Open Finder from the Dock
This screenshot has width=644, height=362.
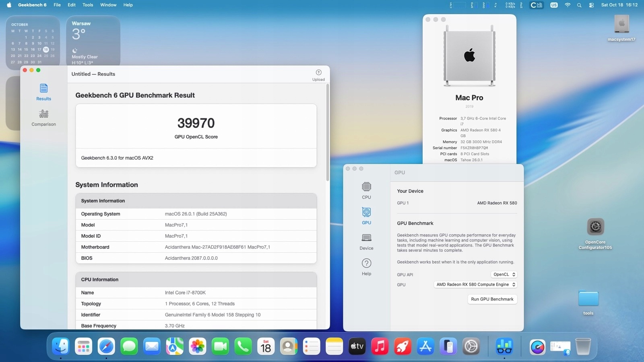(61, 346)
